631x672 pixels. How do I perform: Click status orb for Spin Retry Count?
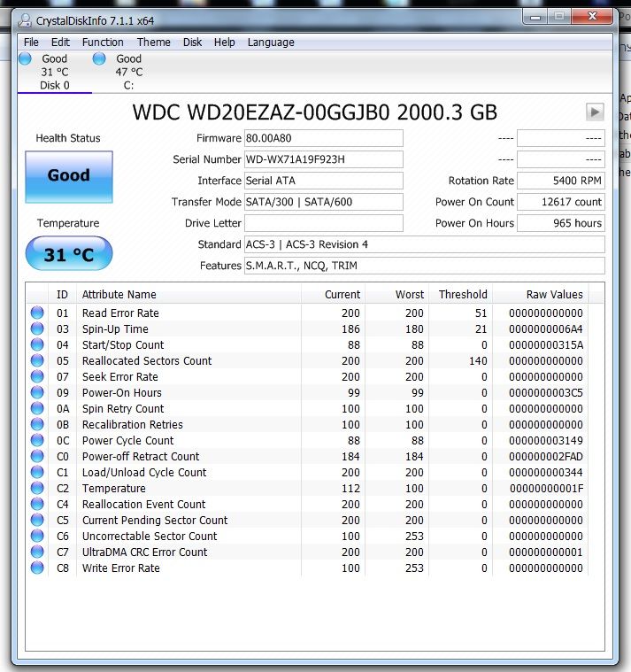(x=37, y=408)
